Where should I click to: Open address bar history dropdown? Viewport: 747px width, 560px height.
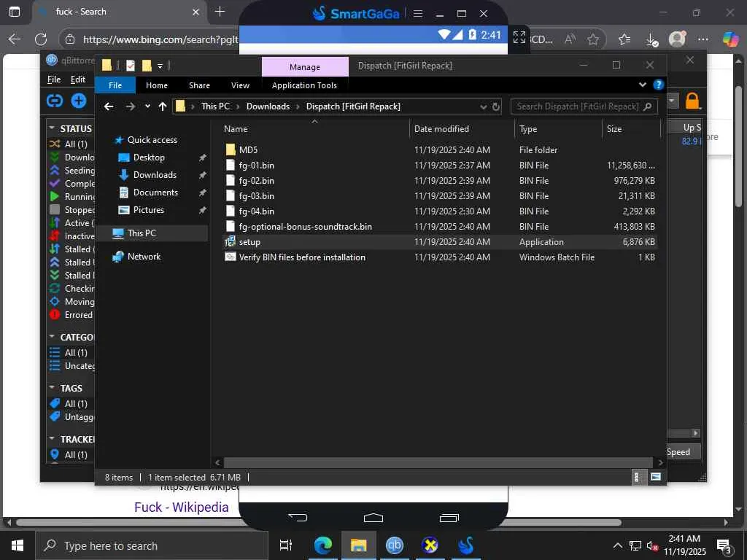(x=484, y=106)
